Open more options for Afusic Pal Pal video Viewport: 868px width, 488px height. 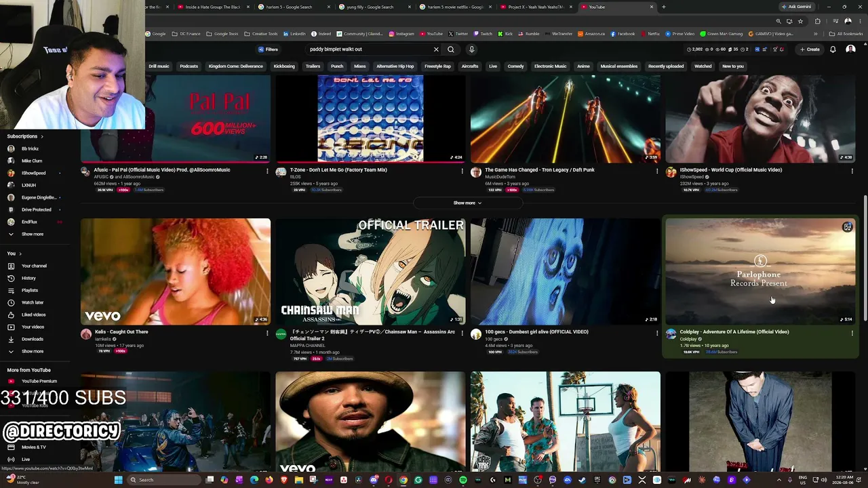tap(267, 171)
